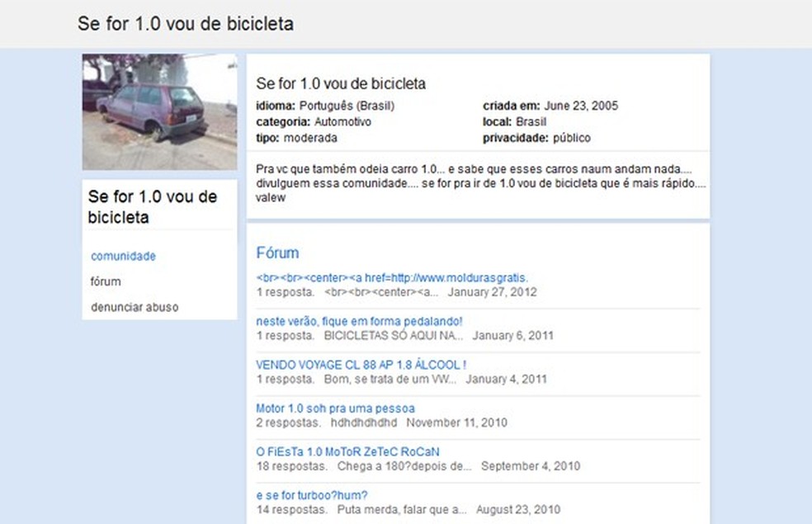
Task: Open the FiEsTa 1.0 MoToR ZeTeC RoCaN topic
Action: [347, 451]
